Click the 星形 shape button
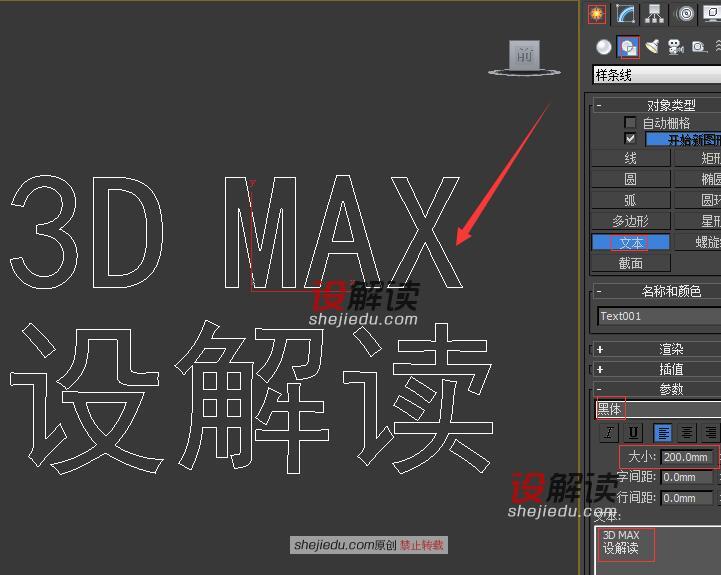The height and width of the screenshot is (575, 721). coord(697,221)
